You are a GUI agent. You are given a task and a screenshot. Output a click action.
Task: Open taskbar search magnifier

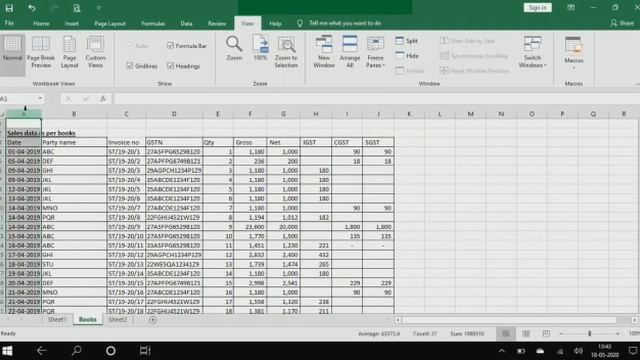[x=76, y=351]
